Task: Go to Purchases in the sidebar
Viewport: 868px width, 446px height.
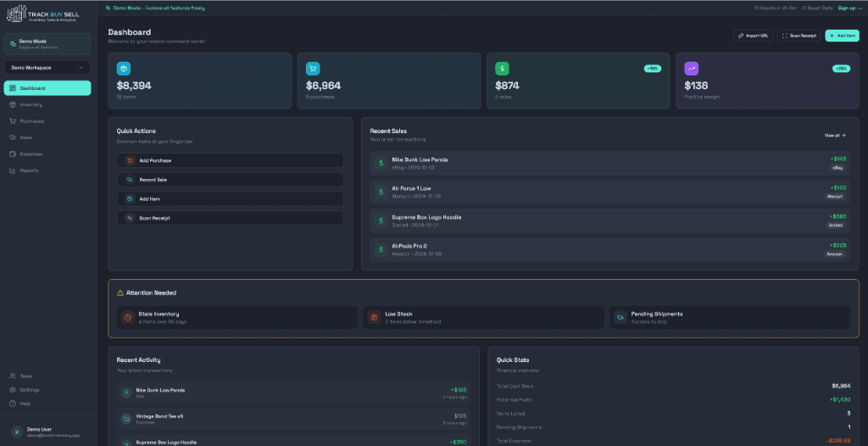Action: [47, 120]
